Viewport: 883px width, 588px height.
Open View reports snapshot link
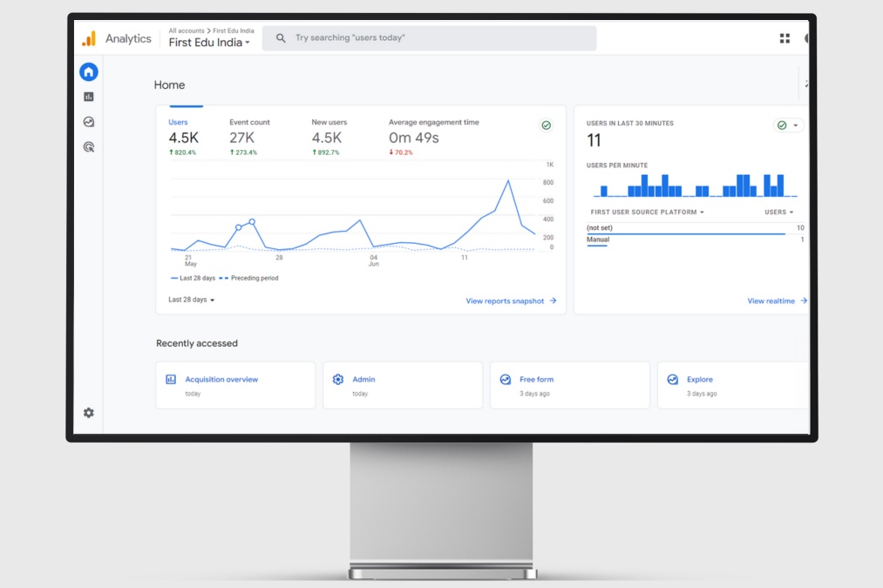[x=505, y=301]
